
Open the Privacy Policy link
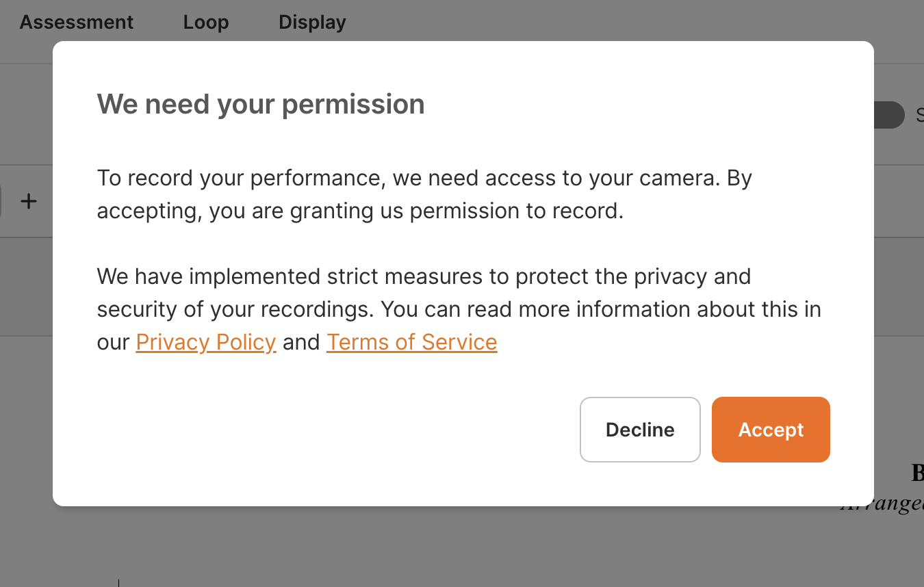pyautogui.click(x=206, y=342)
